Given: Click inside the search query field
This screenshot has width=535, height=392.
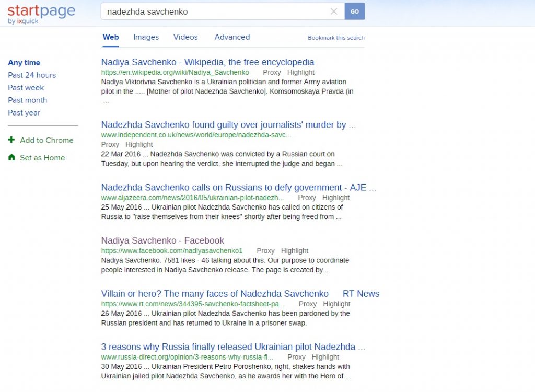Looking at the screenshot, I should (214, 11).
